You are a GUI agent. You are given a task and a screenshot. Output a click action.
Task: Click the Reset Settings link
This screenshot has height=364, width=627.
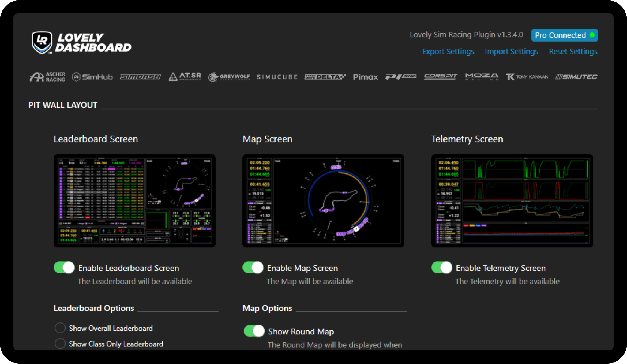[x=573, y=51]
